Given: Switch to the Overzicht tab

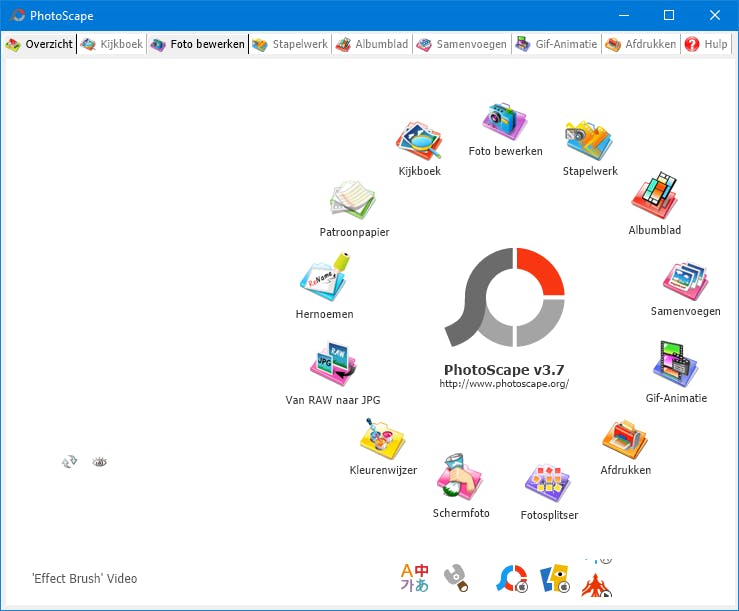Looking at the screenshot, I should [x=39, y=44].
